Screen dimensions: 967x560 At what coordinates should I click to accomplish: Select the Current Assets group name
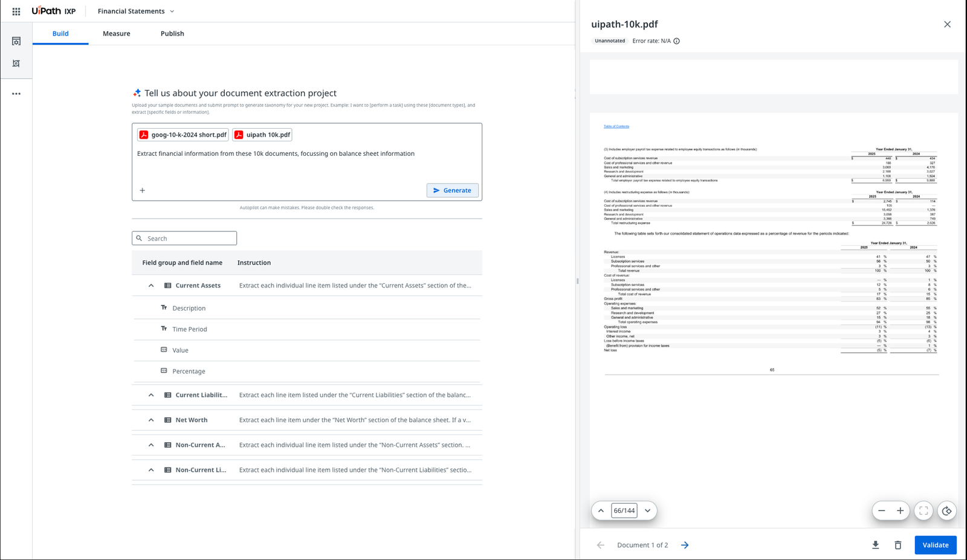198,286
